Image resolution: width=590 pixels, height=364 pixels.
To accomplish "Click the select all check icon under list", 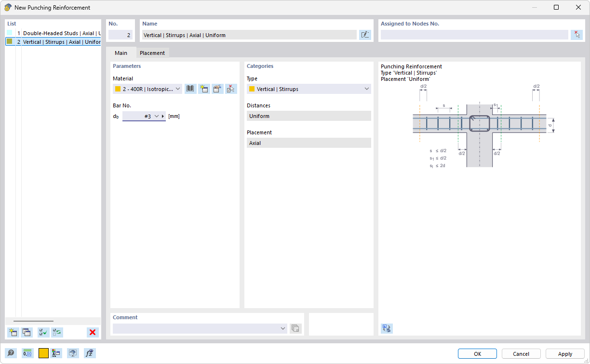I will [43, 332].
